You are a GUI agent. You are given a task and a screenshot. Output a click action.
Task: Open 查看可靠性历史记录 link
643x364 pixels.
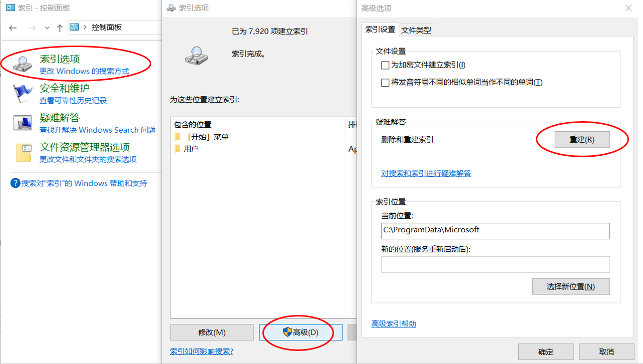[x=73, y=101]
